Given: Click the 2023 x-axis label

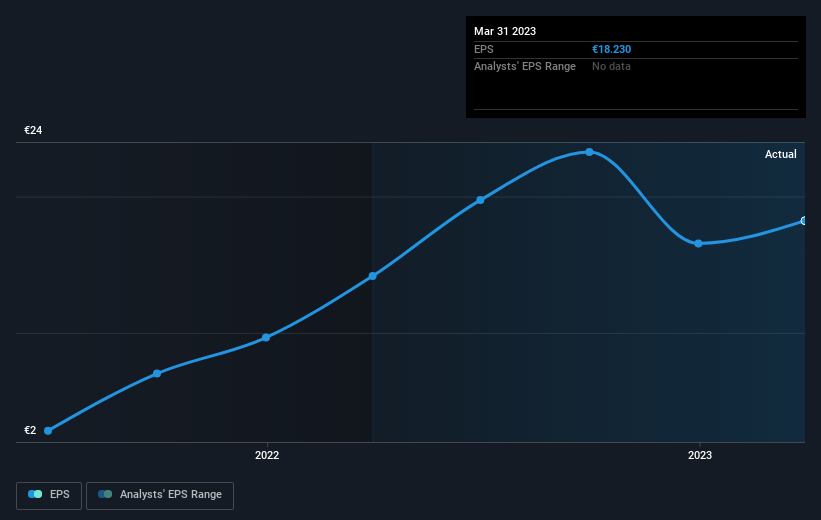Looking at the screenshot, I should (x=700, y=455).
